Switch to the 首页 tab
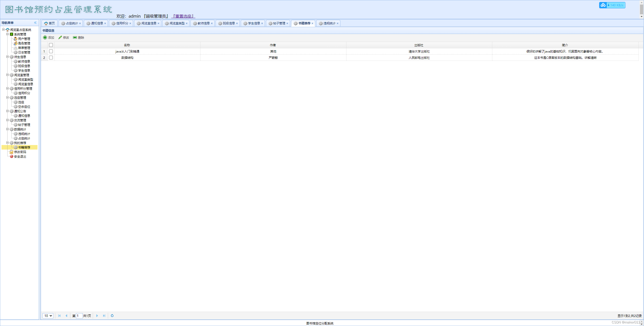The image size is (644, 326). pos(50,23)
